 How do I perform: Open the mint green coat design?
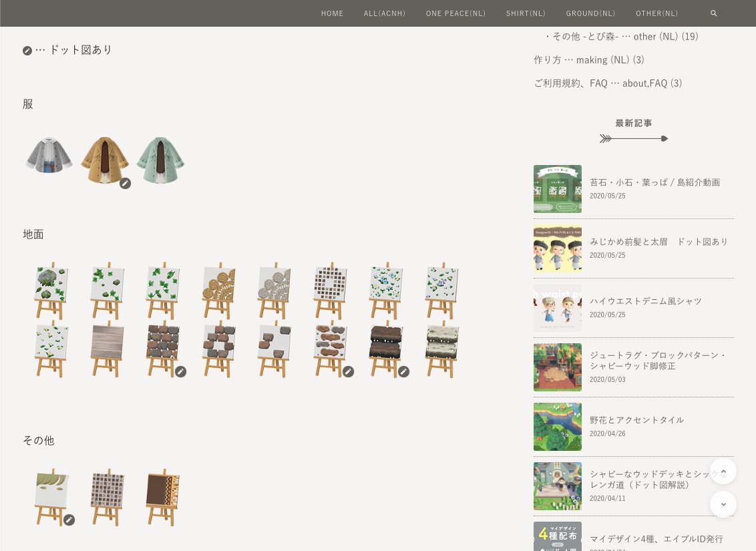tap(160, 160)
